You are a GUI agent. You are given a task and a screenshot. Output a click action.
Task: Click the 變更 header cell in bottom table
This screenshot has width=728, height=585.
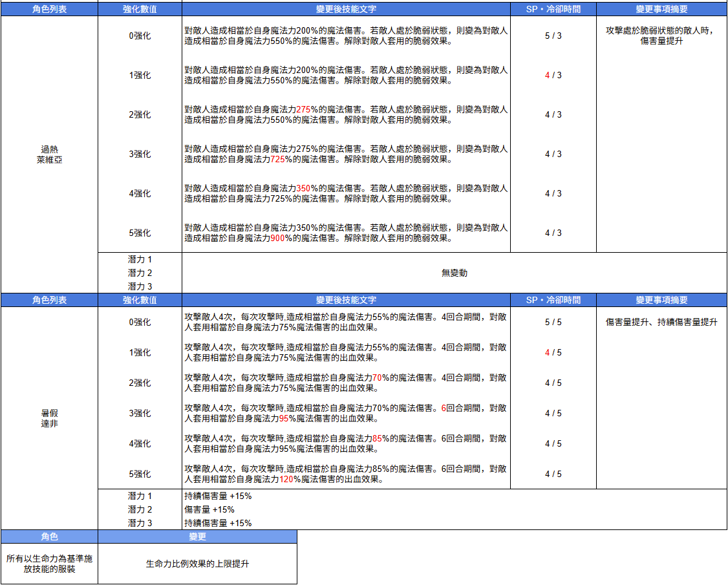tap(197, 537)
